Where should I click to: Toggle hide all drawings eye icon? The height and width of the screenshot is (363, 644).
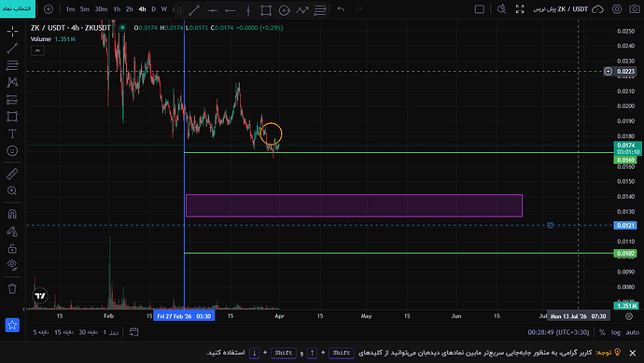click(12, 265)
